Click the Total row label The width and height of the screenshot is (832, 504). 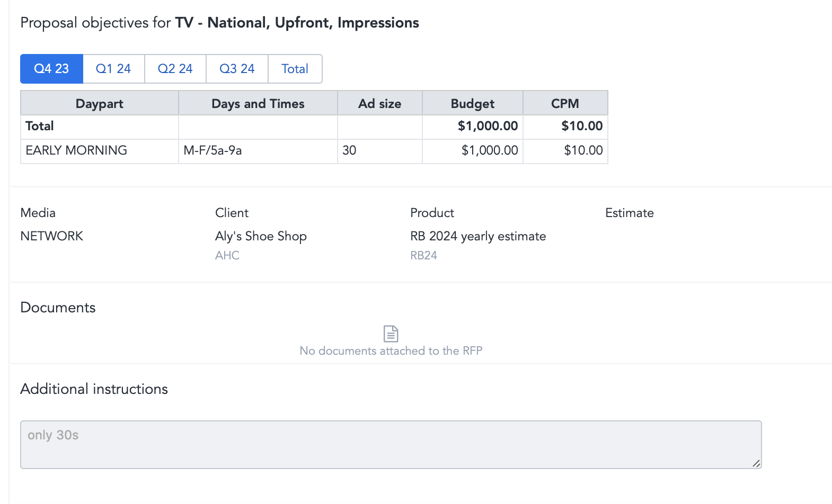pos(40,126)
